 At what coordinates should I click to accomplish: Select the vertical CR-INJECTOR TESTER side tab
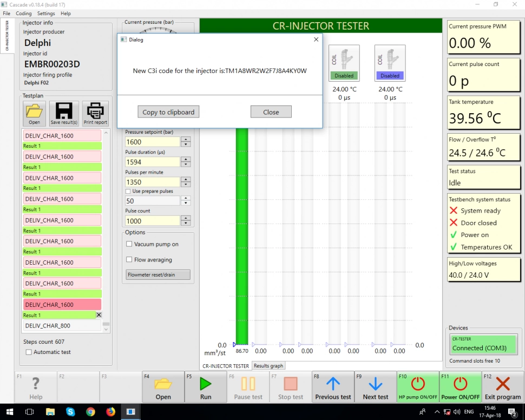[7, 36]
